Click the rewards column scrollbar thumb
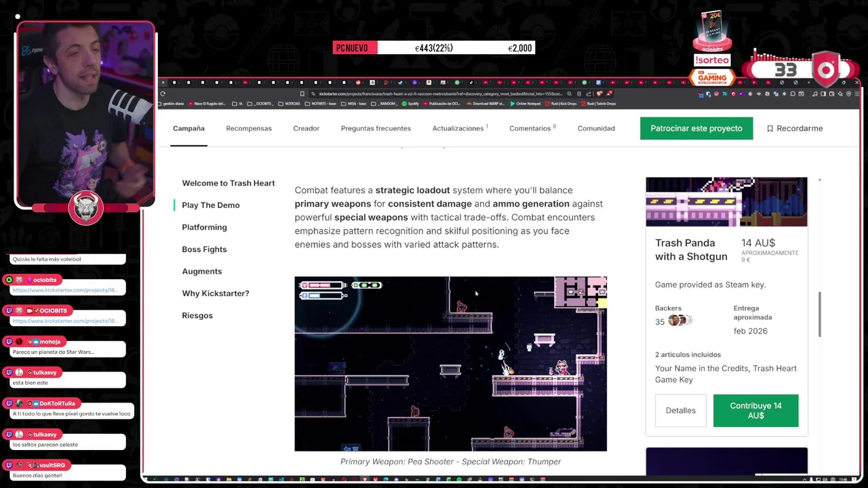 tap(820, 314)
